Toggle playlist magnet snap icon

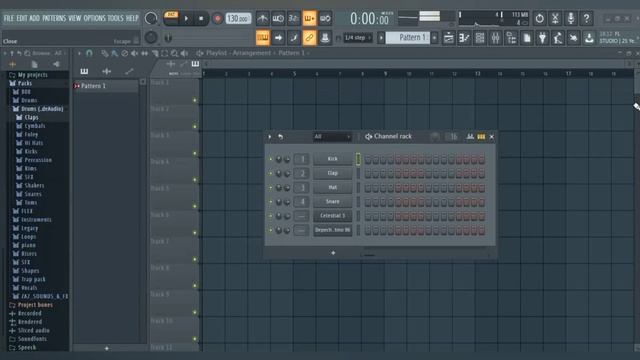click(89, 53)
